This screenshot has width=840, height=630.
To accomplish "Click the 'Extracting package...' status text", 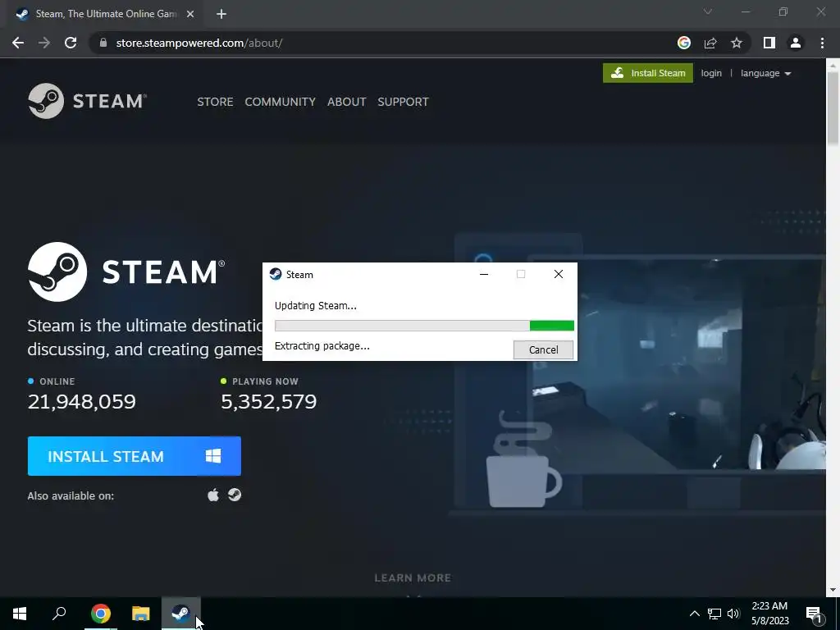I will click(x=322, y=346).
